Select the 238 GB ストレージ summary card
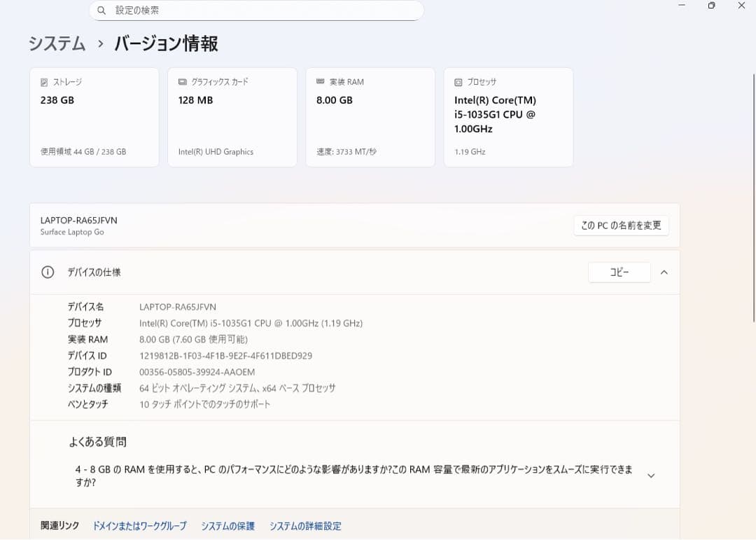The image size is (756, 540). (x=94, y=117)
